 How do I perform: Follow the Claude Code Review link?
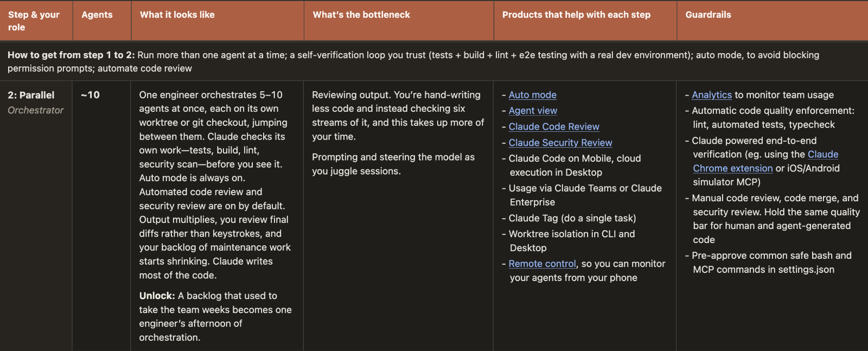554,126
